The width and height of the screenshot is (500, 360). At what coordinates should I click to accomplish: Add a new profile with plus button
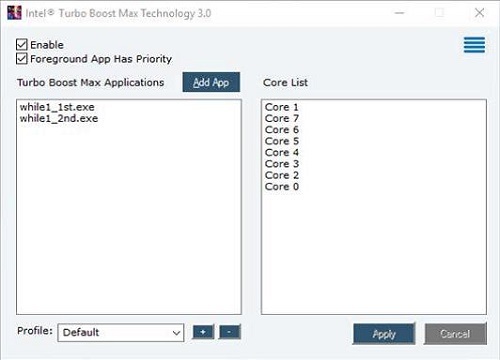203,332
